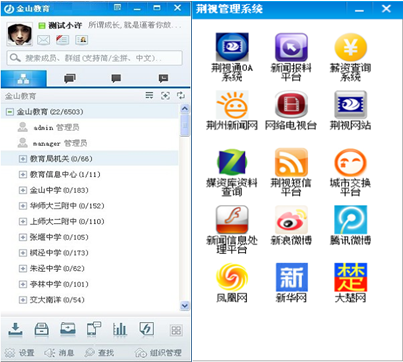Open 查找 search button
403x362 pixels.
(99, 353)
